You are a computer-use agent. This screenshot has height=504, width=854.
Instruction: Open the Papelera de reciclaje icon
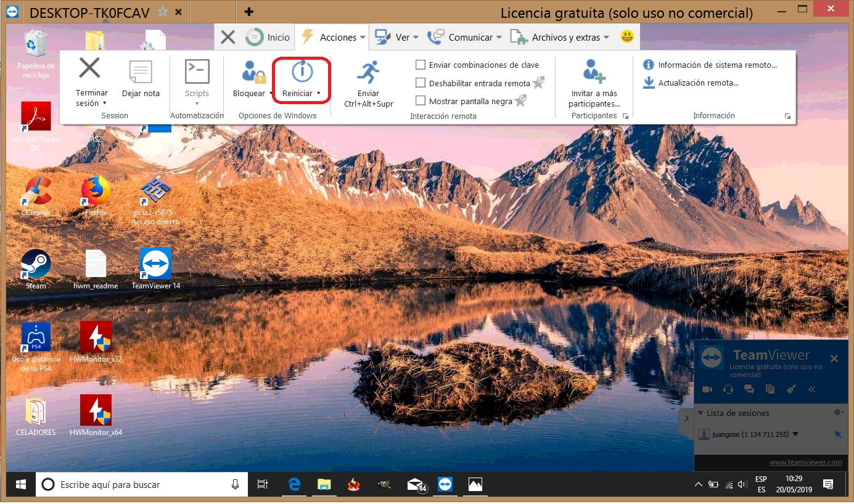click(36, 54)
